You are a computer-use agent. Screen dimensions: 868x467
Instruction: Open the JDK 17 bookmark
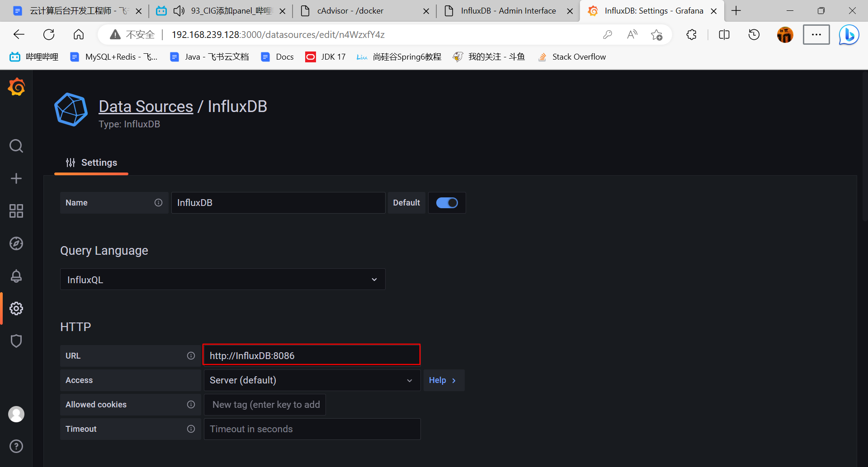(325, 57)
